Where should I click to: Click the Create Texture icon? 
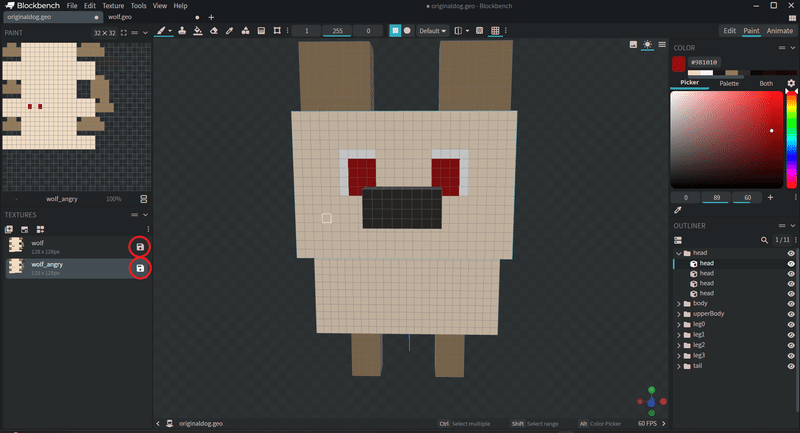pos(25,229)
